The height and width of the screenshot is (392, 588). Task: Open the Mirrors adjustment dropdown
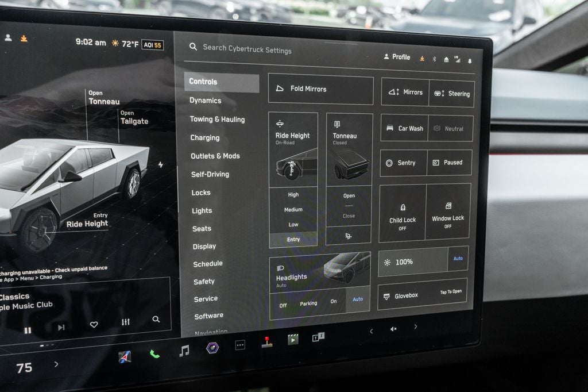404,92
